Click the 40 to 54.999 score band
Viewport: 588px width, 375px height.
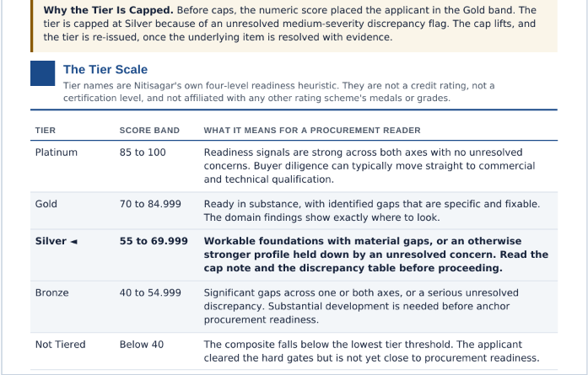coord(150,292)
